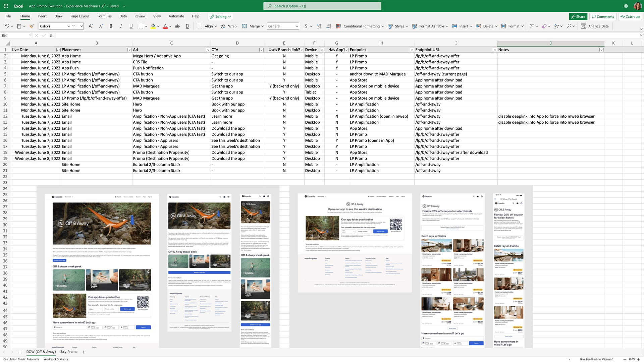Open settings gear icon
Viewport: 644px width, 362px height.
pos(626,6)
